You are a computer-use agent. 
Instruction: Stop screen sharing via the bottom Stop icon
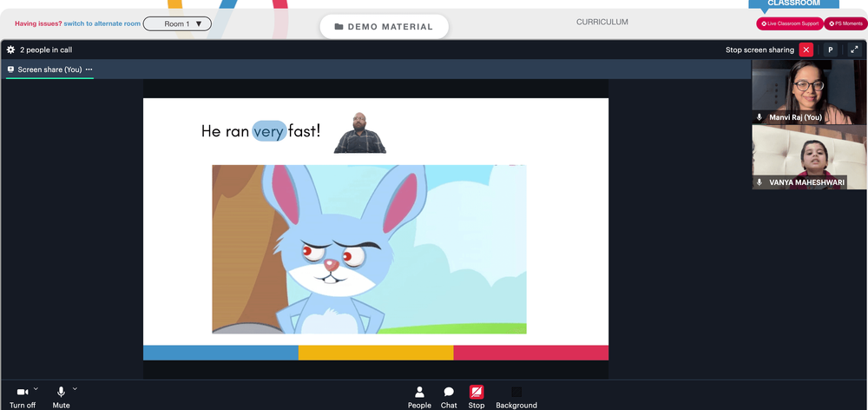click(477, 398)
